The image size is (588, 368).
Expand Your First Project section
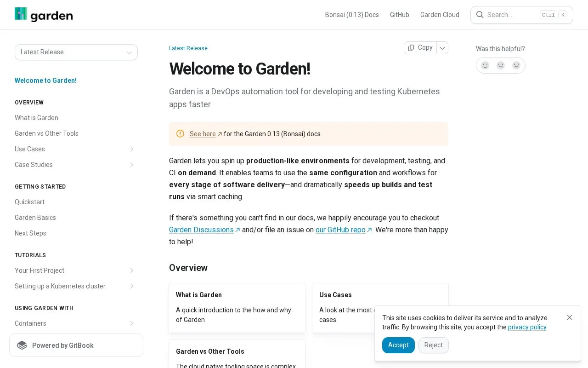(x=131, y=270)
